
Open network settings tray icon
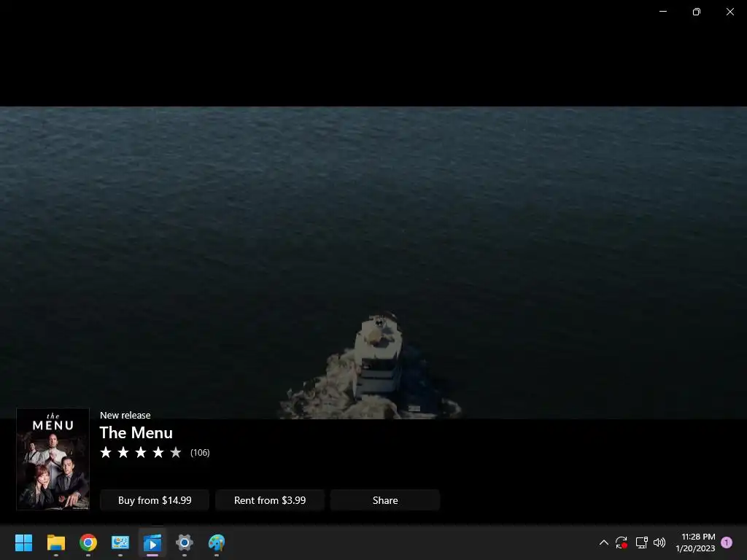coord(641,542)
